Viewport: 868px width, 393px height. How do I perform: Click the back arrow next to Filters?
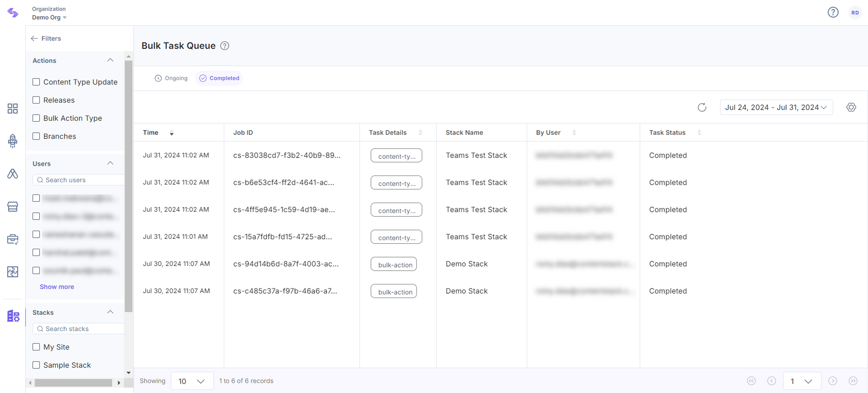34,38
